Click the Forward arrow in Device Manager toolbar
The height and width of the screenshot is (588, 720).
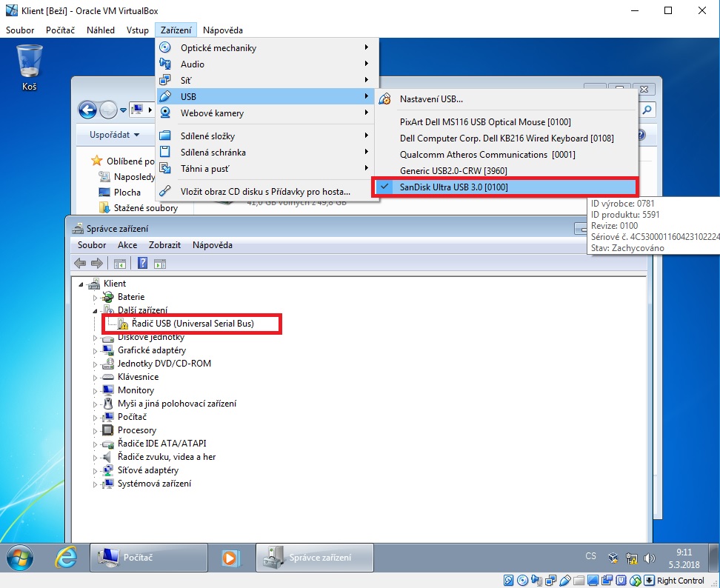click(x=97, y=264)
